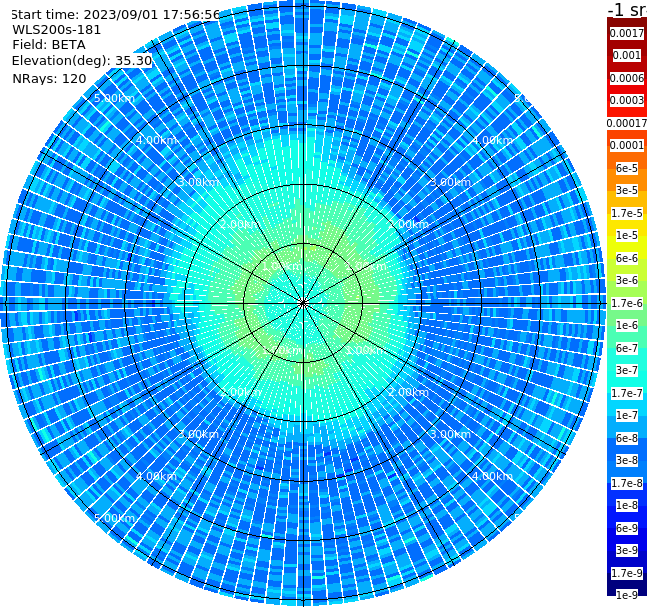Select the 1e-5 colorbar tick label

pyautogui.click(x=627, y=235)
